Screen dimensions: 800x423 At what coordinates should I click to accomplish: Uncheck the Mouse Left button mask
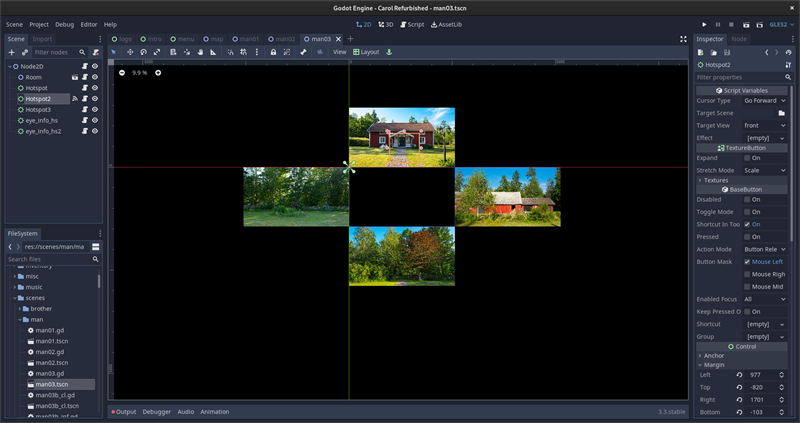747,262
